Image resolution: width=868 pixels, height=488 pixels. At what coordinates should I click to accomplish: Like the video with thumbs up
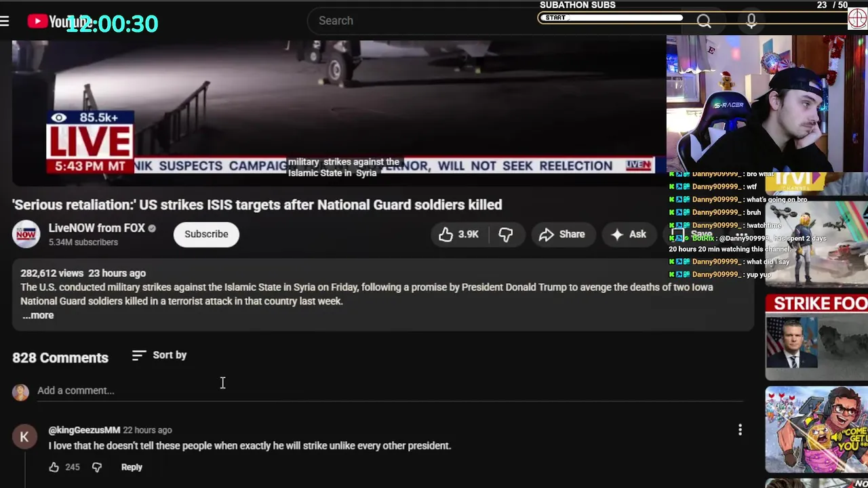click(459, 234)
